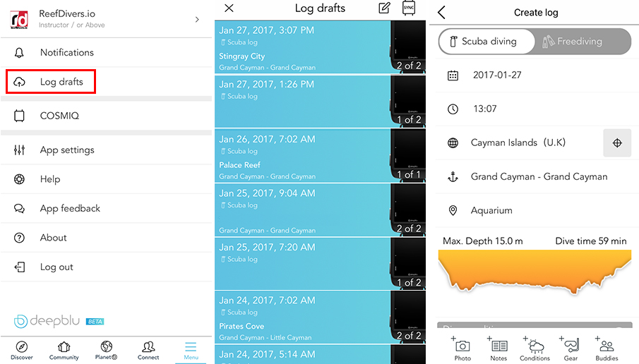Open Help menu entry
The height and width of the screenshot is (364, 639).
(106, 179)
